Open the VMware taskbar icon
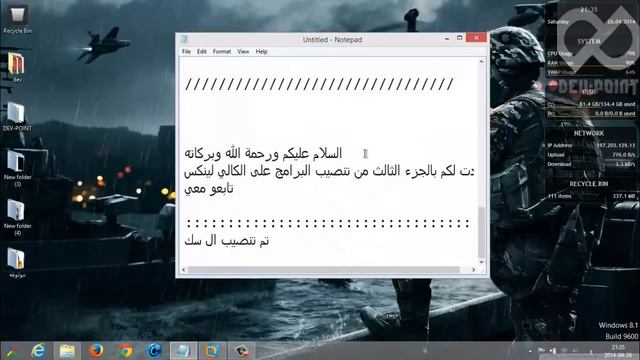 (212, 351)
